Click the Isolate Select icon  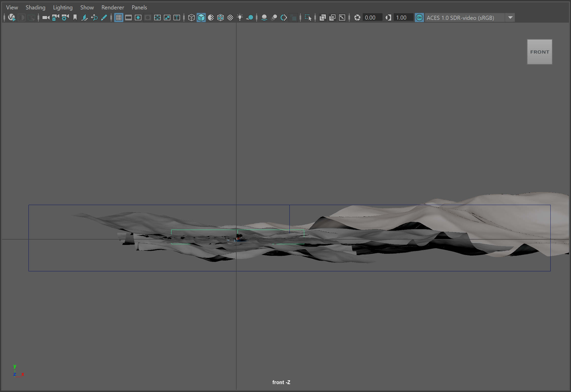(x=308, y=18)
